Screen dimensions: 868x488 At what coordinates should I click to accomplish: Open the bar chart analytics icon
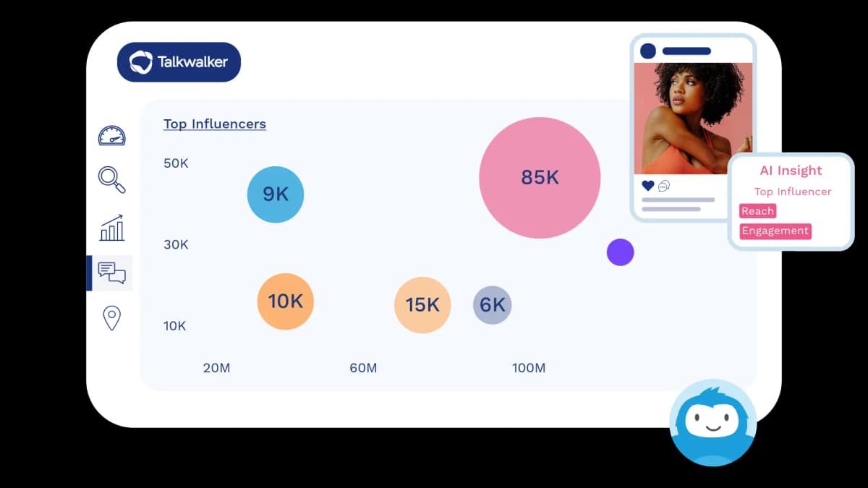111,228
